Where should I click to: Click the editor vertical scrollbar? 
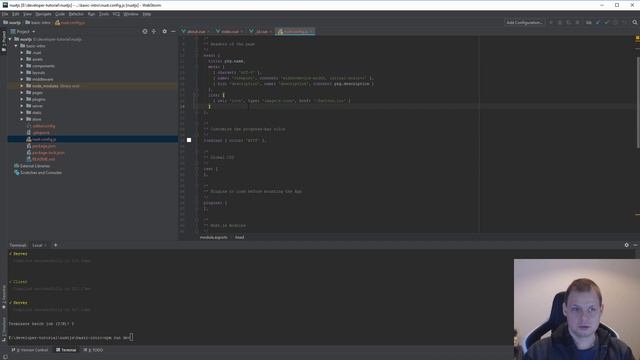coord(638,102)
